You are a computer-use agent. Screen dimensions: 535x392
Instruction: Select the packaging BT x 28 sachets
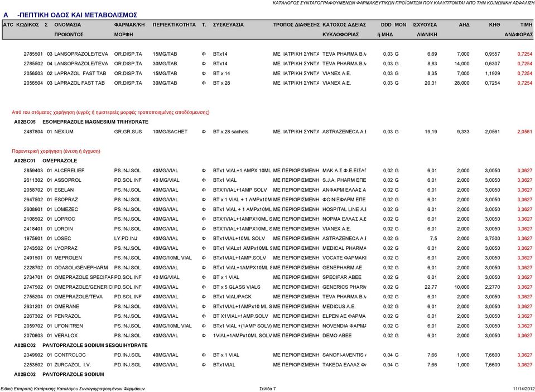[x=230, y=132]
